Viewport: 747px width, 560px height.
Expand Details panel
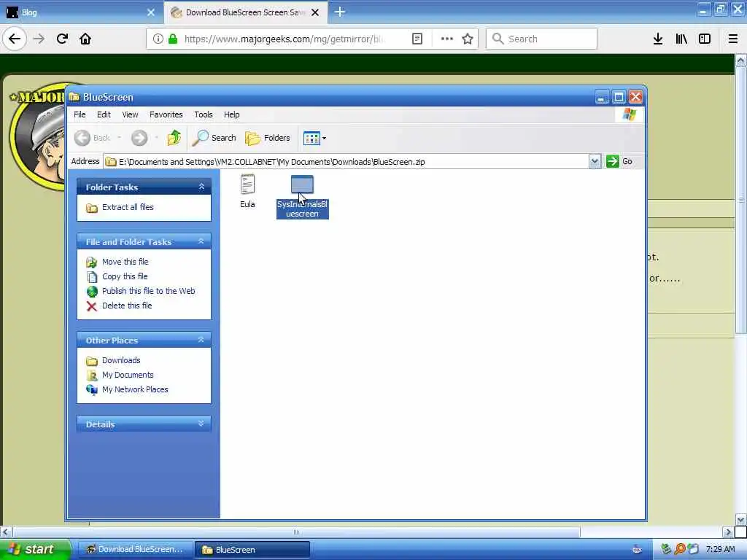coord(201,424)
